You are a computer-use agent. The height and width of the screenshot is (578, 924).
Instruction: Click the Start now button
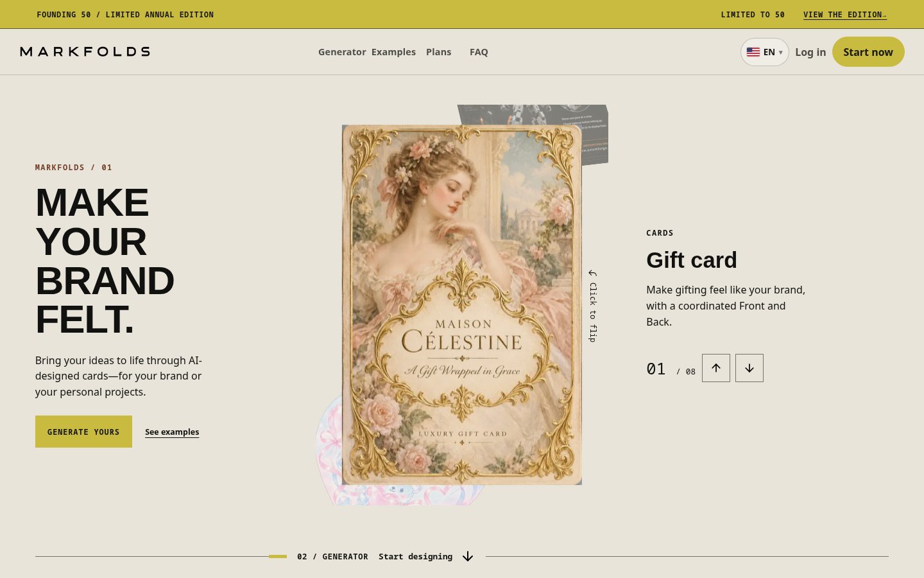pyautogui.click(x=868, y=52)
